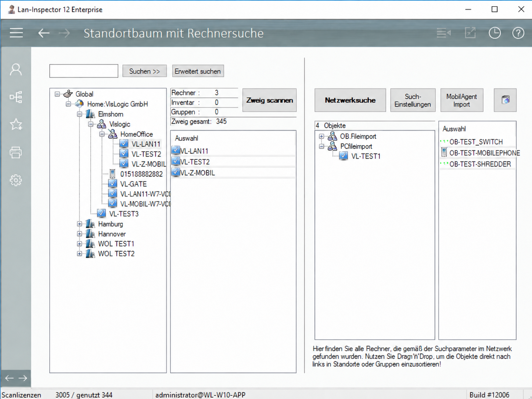Viewport: 532px width, 399px height.
Task: Open help question mark icon
Action: pyautogui.click(x=518, y=33)
